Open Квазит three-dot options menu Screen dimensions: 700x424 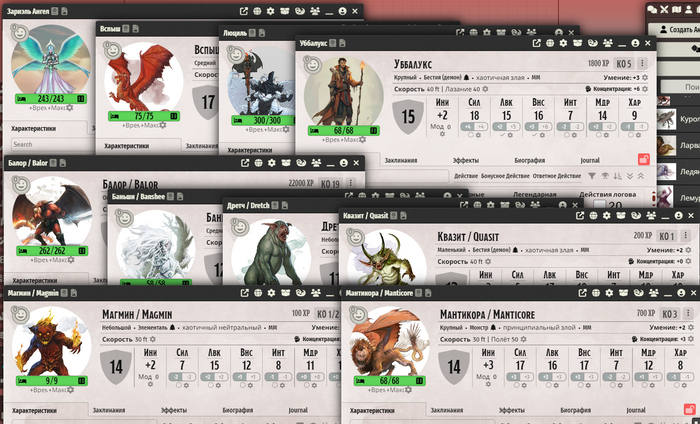click(685, 235)
